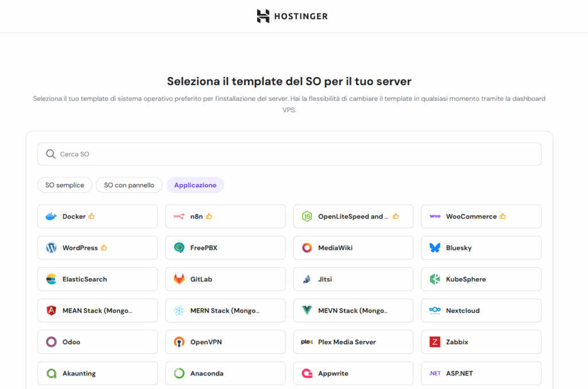This screenshot has height=389, width=588.
Task: Click the ASP.NET .NET icon
Action: pos(435,373)
